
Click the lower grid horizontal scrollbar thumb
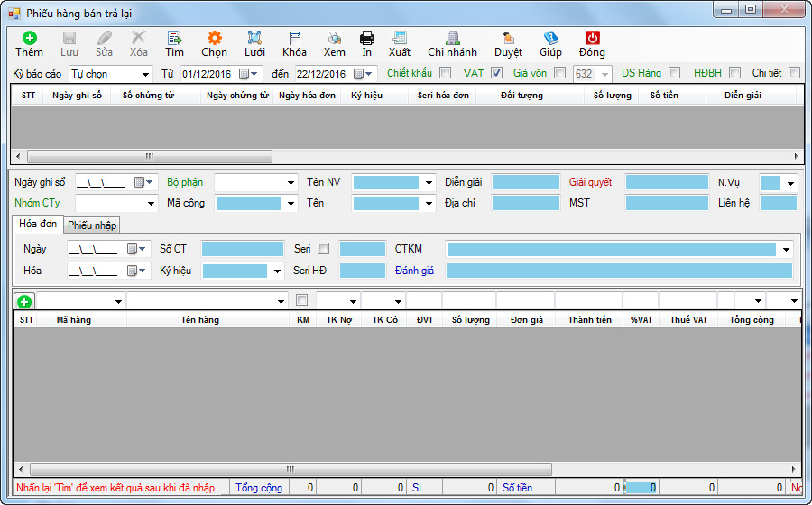point(291,469)
